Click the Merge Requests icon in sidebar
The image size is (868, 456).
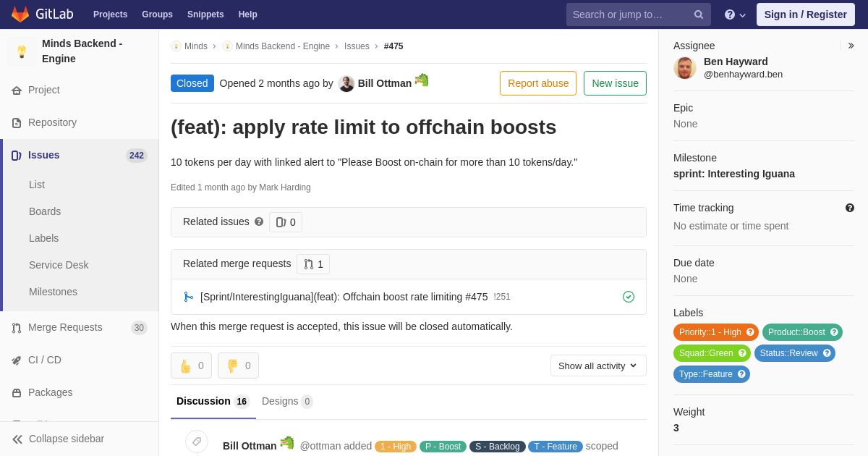pos(17,328)
